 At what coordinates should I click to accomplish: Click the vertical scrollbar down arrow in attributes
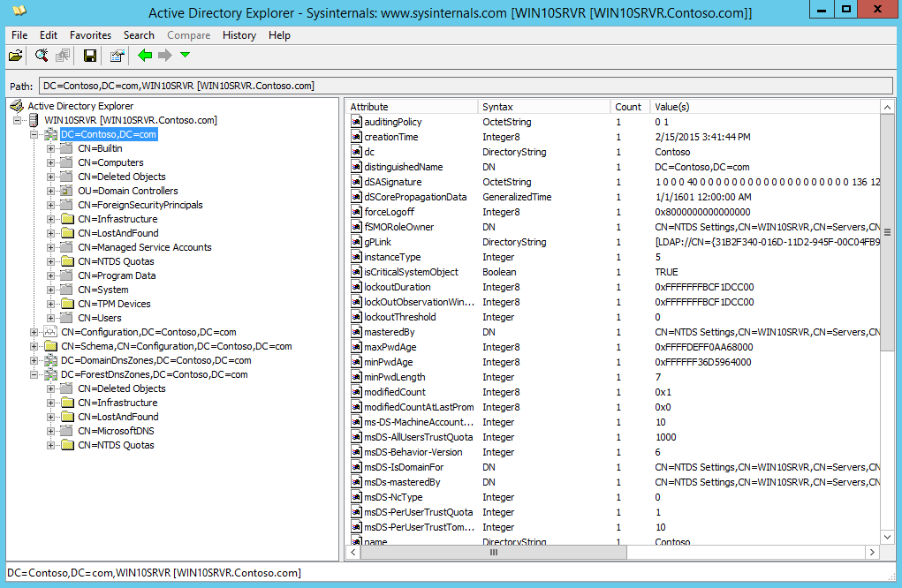click(x=887, y=538)
